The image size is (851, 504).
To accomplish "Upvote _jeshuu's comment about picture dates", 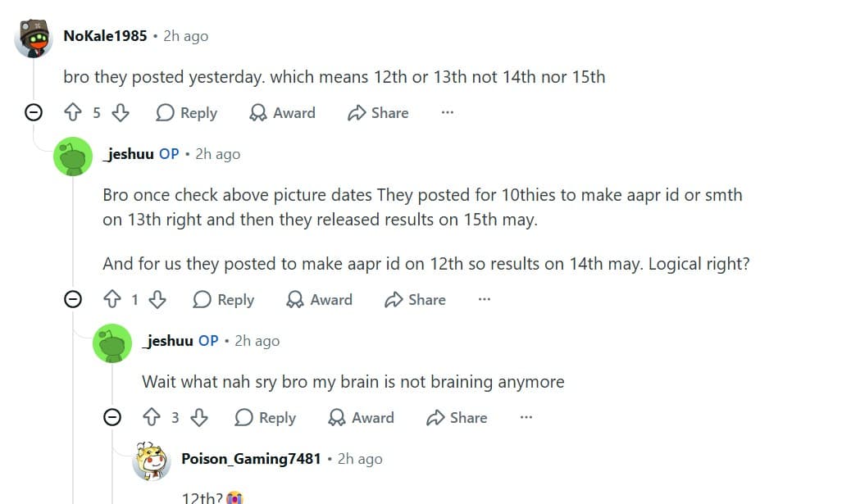I will 112,299.
